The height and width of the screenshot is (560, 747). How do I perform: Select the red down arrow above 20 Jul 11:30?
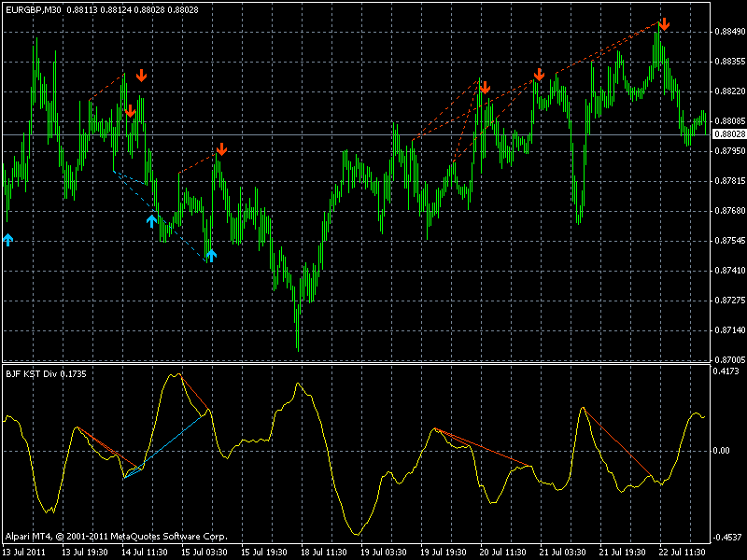(485, 87)
